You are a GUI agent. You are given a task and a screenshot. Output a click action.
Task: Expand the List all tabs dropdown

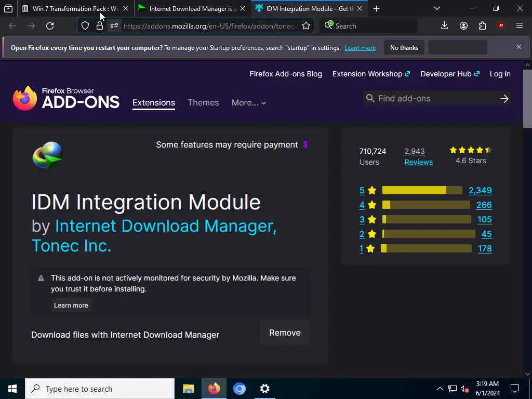click(437, 8)
